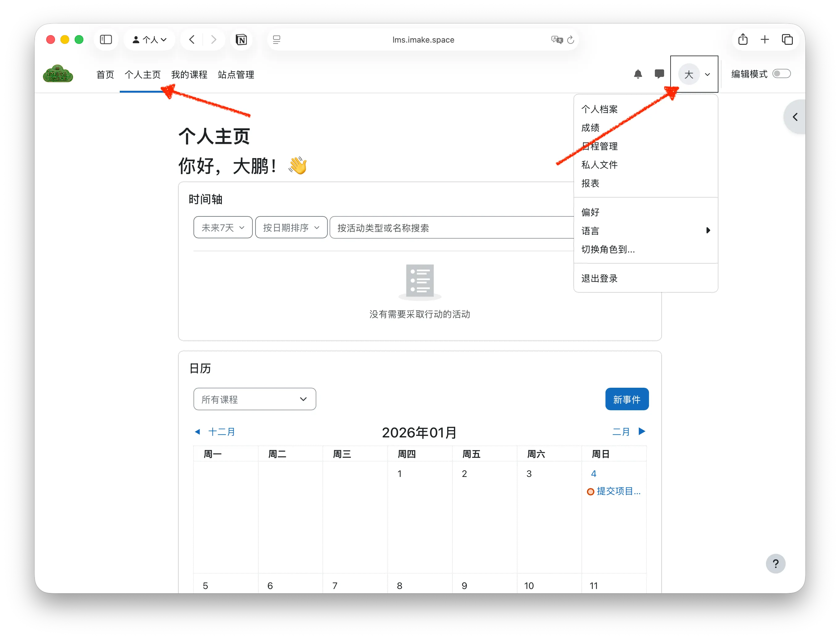
Task: Open the help question mark button
Action: [776, 564]
